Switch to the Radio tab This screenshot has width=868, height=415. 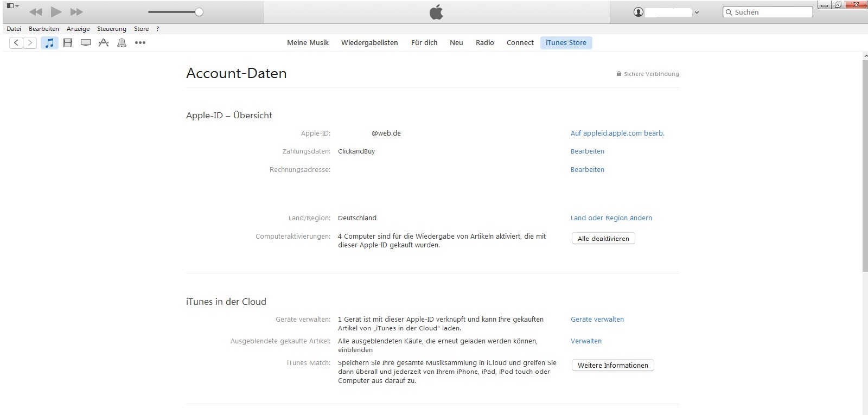click(x=484, y=43)
